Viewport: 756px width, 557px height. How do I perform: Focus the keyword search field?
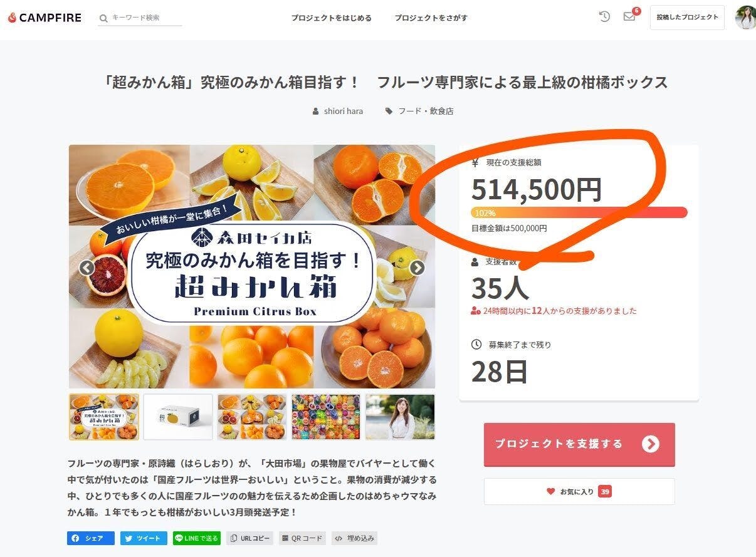pyautogui.click(x=140, y=18)
